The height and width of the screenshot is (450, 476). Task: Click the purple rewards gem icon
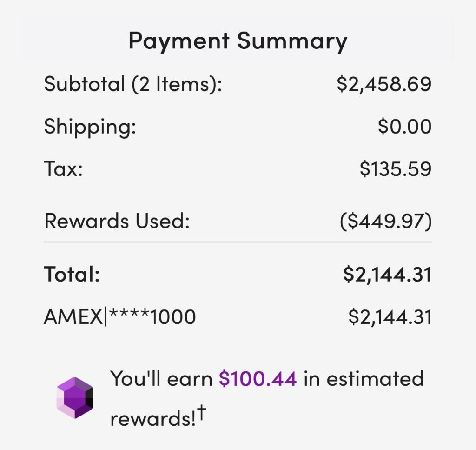74,398
